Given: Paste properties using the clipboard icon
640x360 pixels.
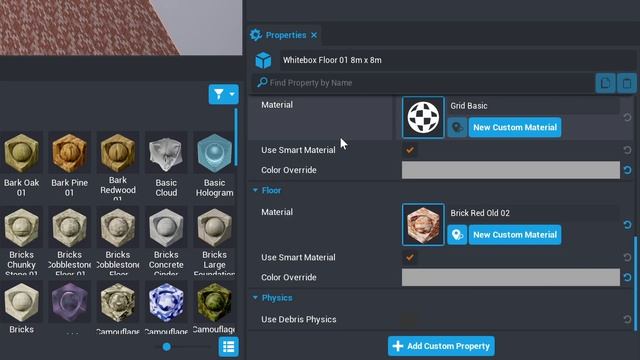Looking at the screenshot, I should coord(627,83).
